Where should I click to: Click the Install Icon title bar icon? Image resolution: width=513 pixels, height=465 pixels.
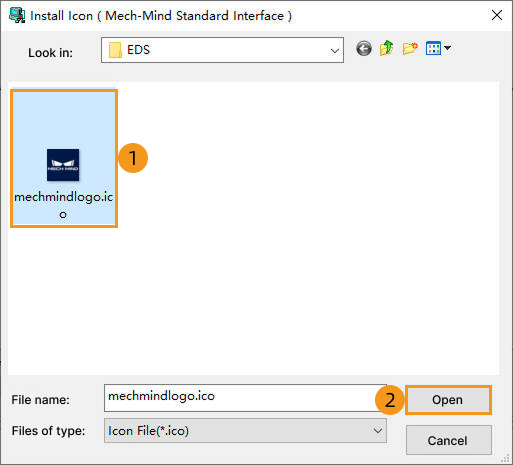[x=17, y=15]
